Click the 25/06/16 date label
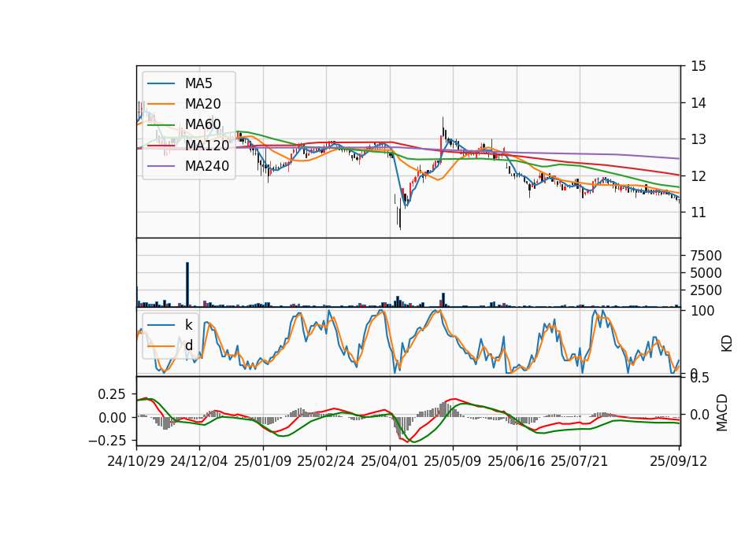The height and width of the screenshot is (543, 756). point(517,461)
